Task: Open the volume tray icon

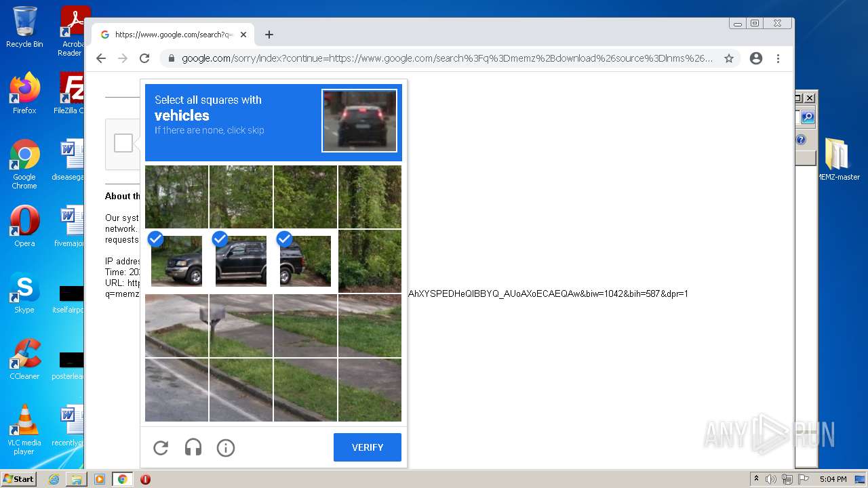Action: coord(771,479)
